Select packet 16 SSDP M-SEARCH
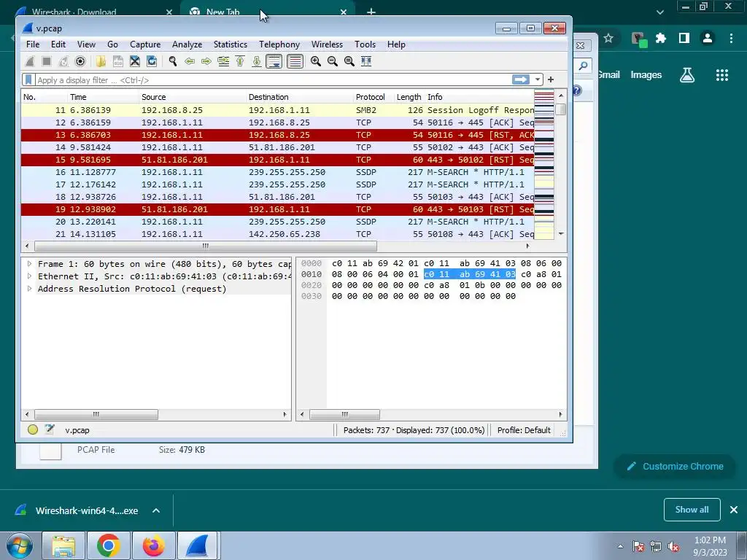The height and width of the screenshot is (560, 747). tap(278, 172)
